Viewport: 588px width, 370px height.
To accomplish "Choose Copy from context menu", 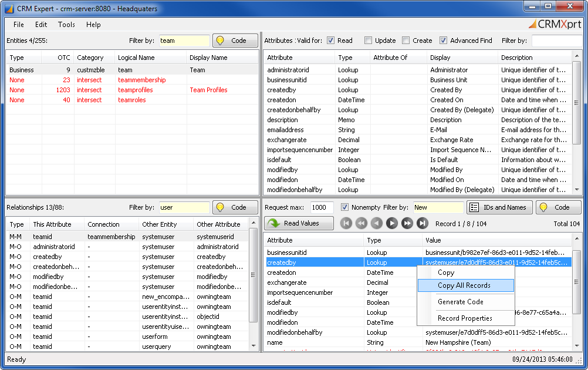I will click(465, 273).
